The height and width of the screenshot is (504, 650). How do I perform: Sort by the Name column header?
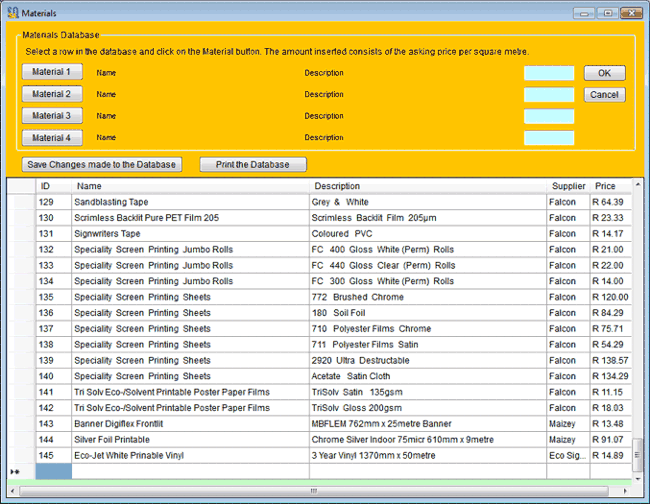[190, 186]
